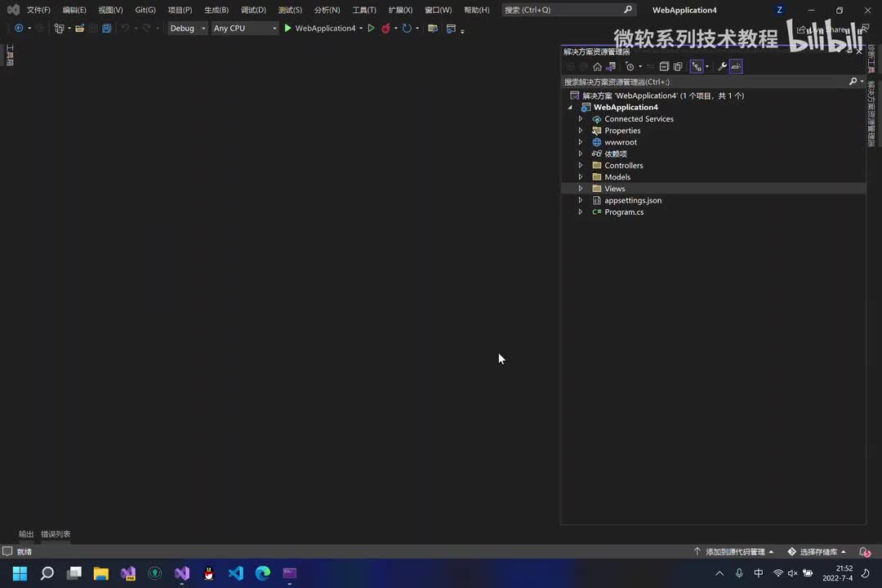Select appsettings.json file
The width and height of the screenshot is (882, 588).
click(633, 200)
